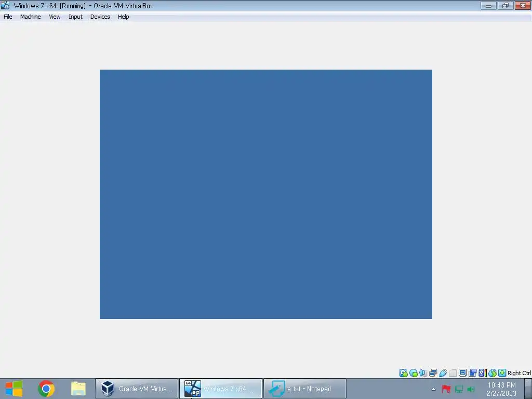Switch to e.txt - Notepad taskbar button
Screen dimensions: 532x399
[x=305, y=389]
